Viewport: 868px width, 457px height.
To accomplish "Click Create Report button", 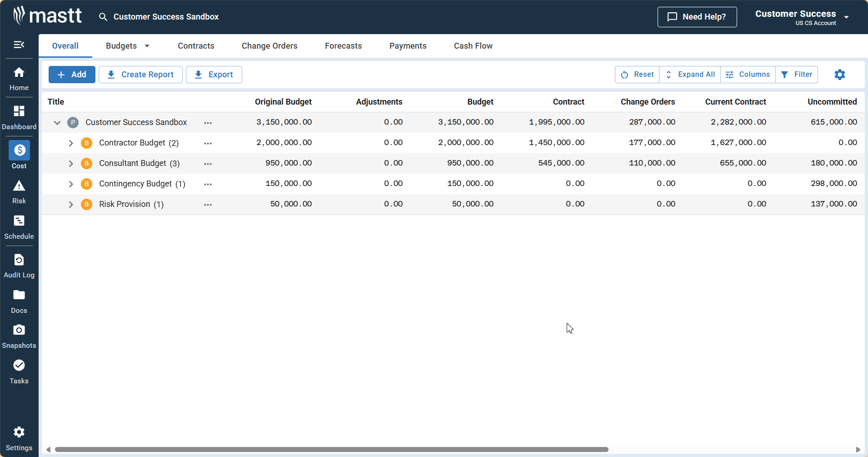I will 140,75.
